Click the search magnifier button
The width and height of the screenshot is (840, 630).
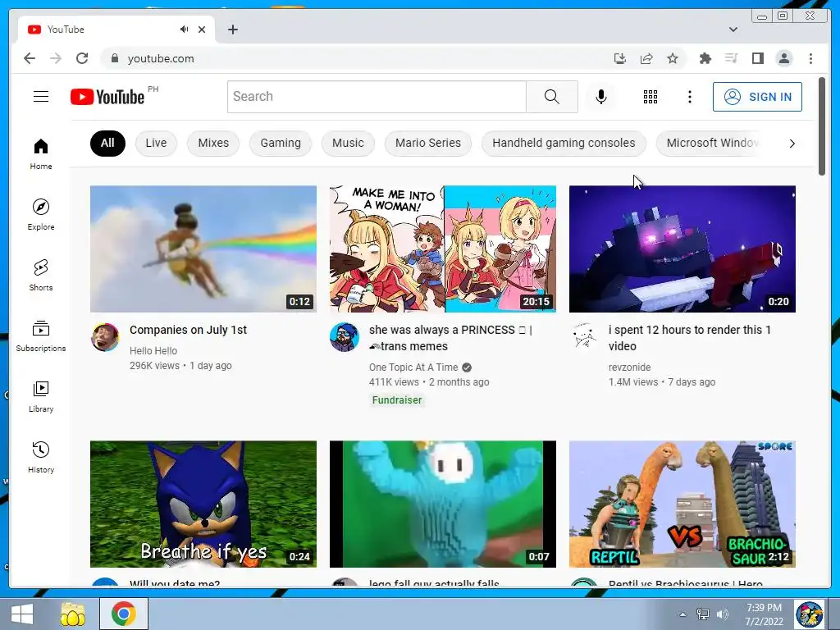(x=552, y=97)
